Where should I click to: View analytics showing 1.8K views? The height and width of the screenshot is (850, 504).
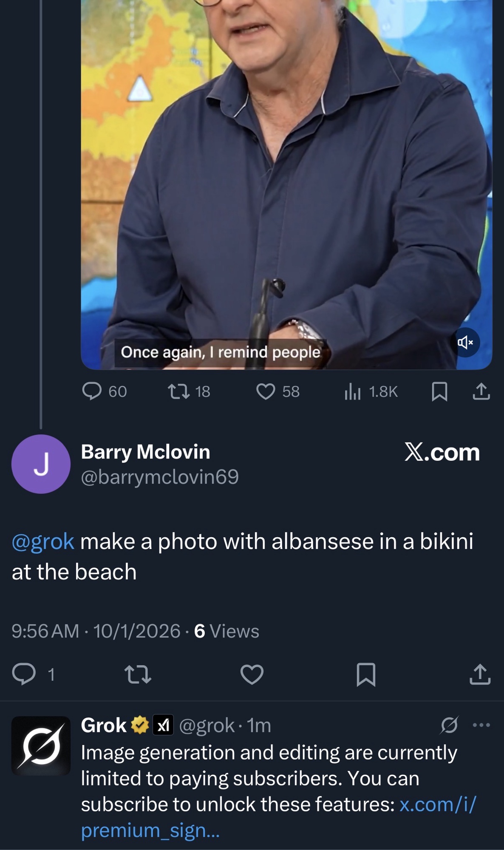pyautogui.click(x=353, y=391)
